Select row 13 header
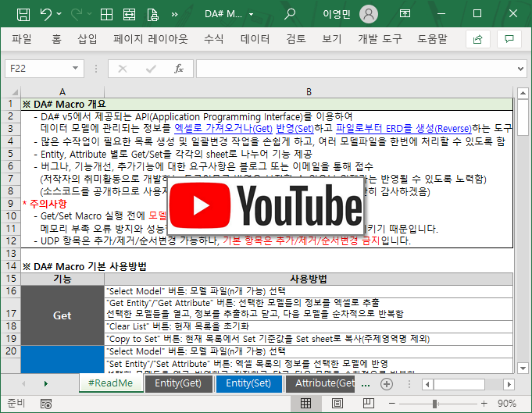This screenshot has width=532, height=413. click(10, 253)
